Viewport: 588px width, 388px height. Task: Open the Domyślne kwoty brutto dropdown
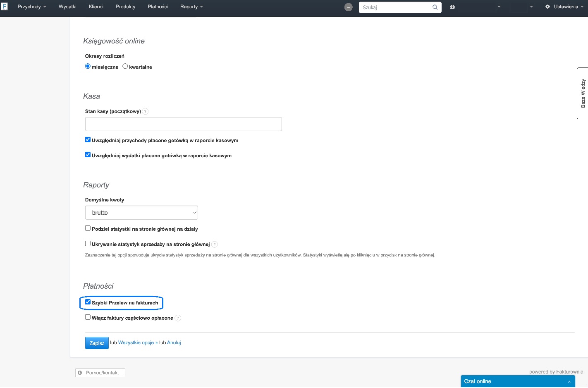pos(141,213)
